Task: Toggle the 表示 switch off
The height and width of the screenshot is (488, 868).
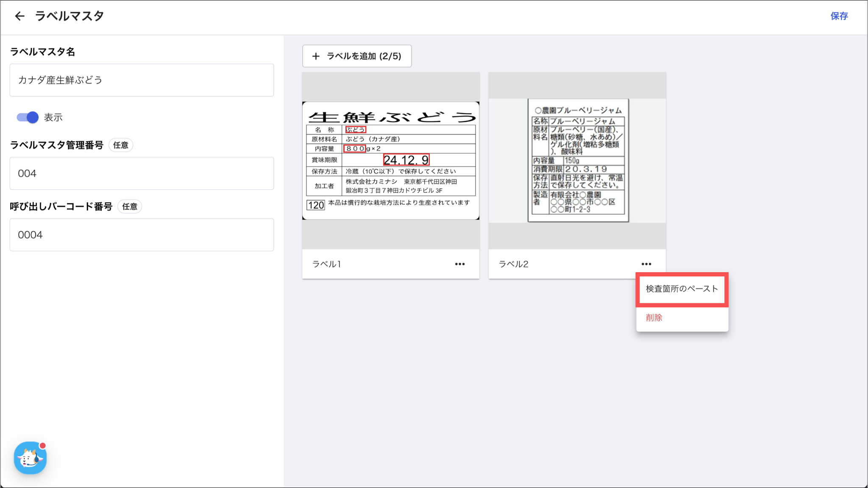Action: 28,117
